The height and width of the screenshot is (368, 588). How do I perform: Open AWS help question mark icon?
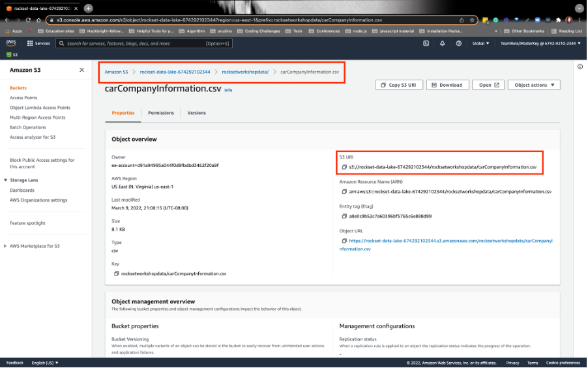pyautogui.click(x=459, y=44)
